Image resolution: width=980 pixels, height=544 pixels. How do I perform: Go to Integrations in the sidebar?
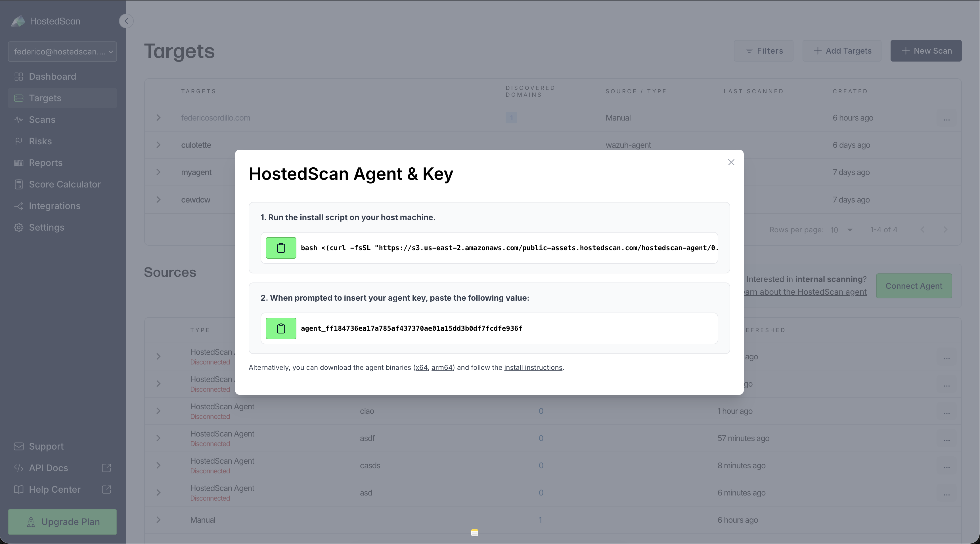[55, 206]
